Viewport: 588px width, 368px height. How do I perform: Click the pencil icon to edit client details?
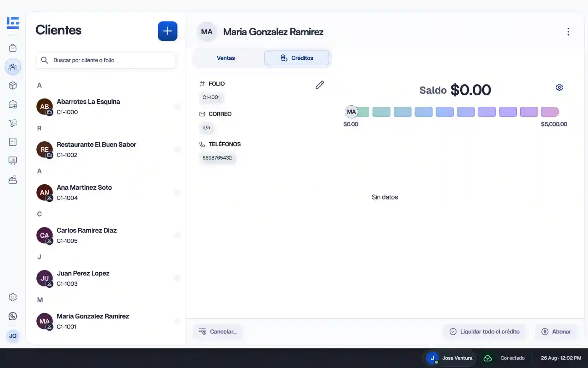tap(320, 85)
